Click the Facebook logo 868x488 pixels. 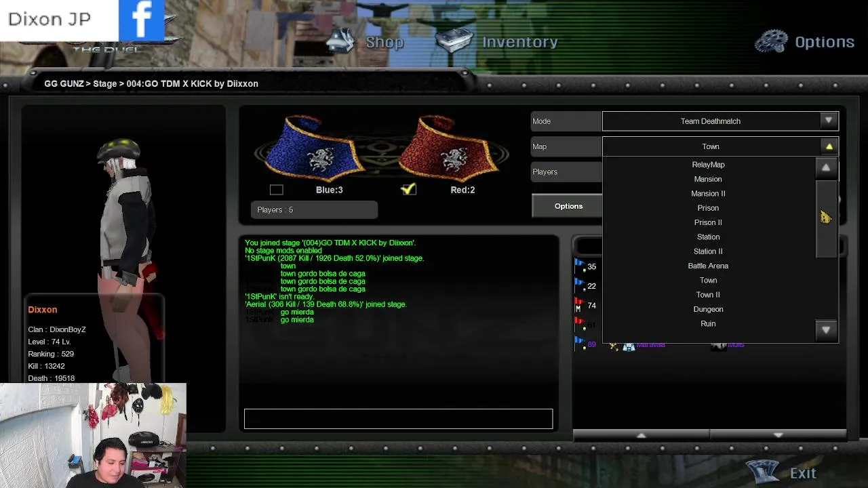pos(142,20)
